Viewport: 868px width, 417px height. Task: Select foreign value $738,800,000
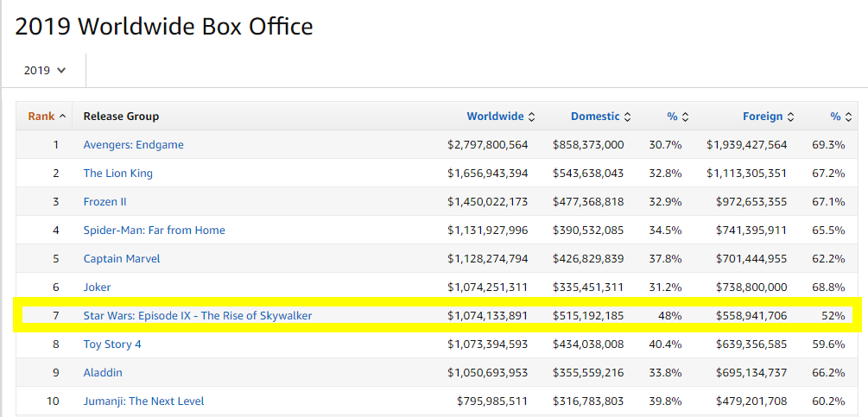[x=751, y=287]
